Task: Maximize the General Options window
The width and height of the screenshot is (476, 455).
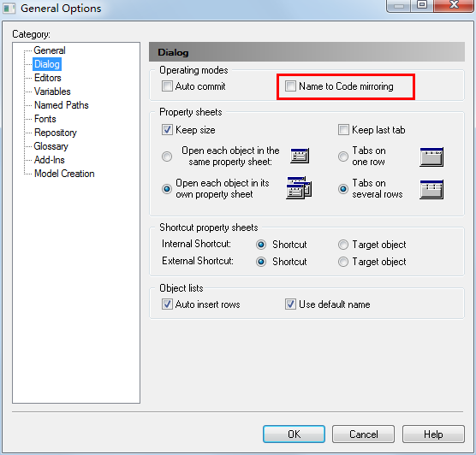Action: pos(422,5)
